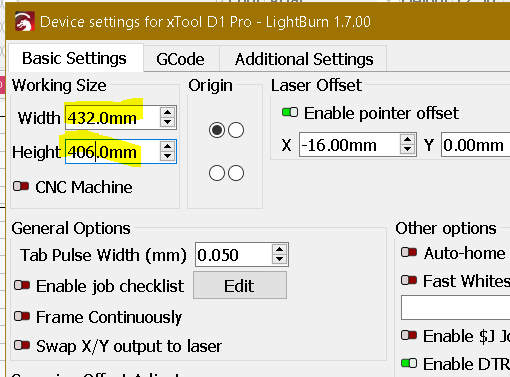Increase Tab Pulse Width with up arrow
Image resolution: width=510 pixels, height=377 pixels.
tap(279, 249)
